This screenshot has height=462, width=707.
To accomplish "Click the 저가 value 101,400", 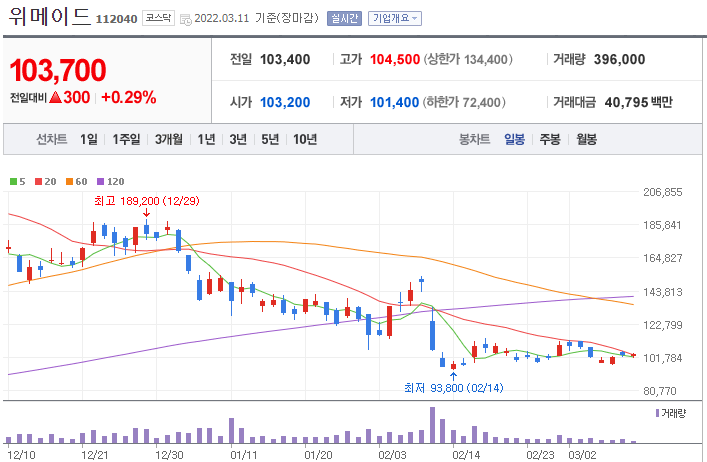I will pos(395,102).
